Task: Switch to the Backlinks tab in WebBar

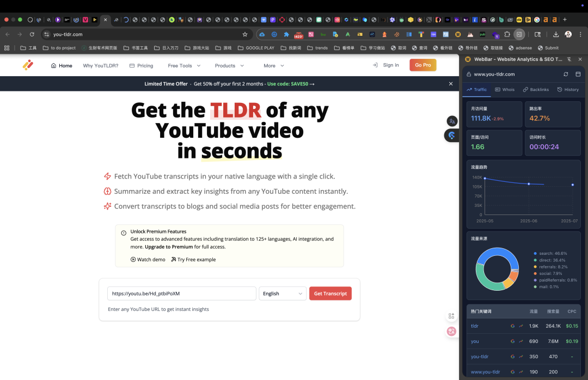Action: 536,90
